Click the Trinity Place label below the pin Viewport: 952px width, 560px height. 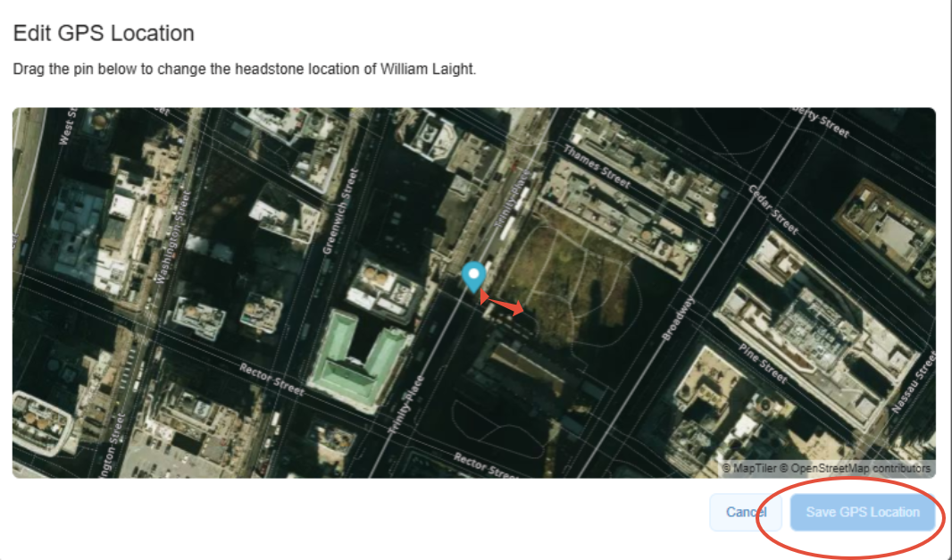tap(406, 405)
